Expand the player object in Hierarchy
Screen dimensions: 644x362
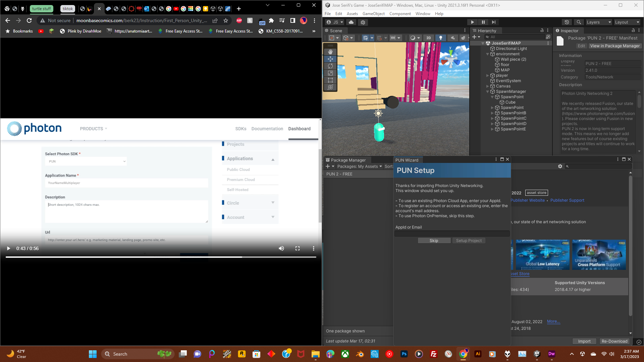488,75
